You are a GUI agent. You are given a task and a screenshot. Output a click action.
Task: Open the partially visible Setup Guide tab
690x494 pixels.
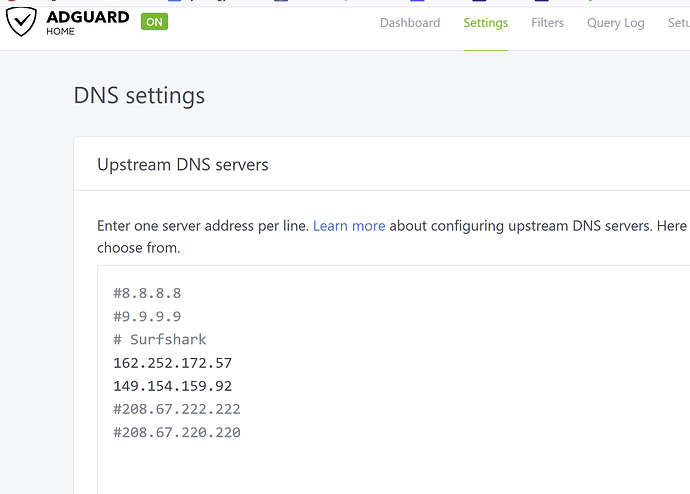677,23
